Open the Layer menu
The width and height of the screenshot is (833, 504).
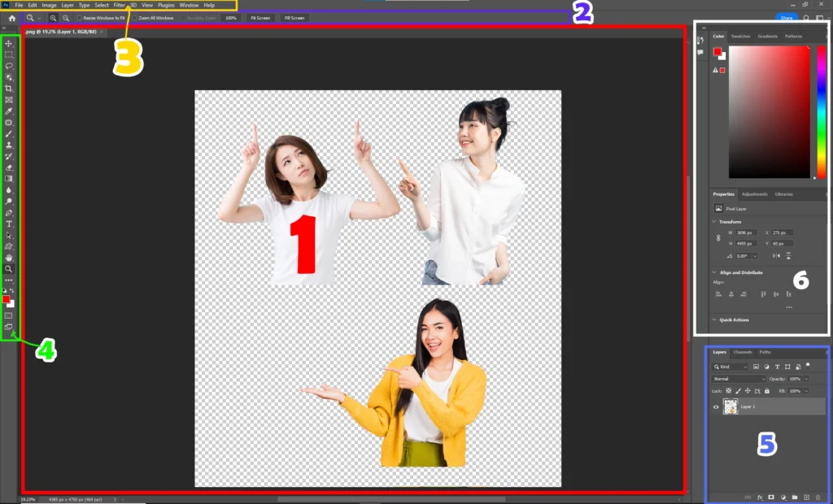click(68, 6)
